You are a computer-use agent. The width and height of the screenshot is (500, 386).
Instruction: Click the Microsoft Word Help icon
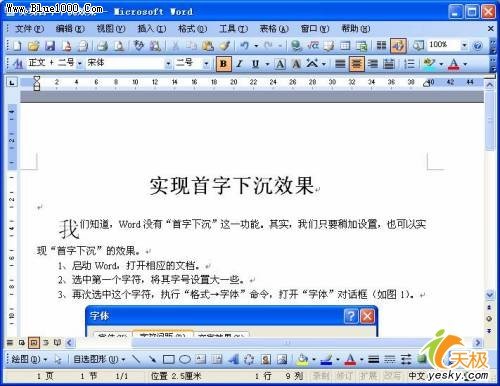(x=478, y=46)
